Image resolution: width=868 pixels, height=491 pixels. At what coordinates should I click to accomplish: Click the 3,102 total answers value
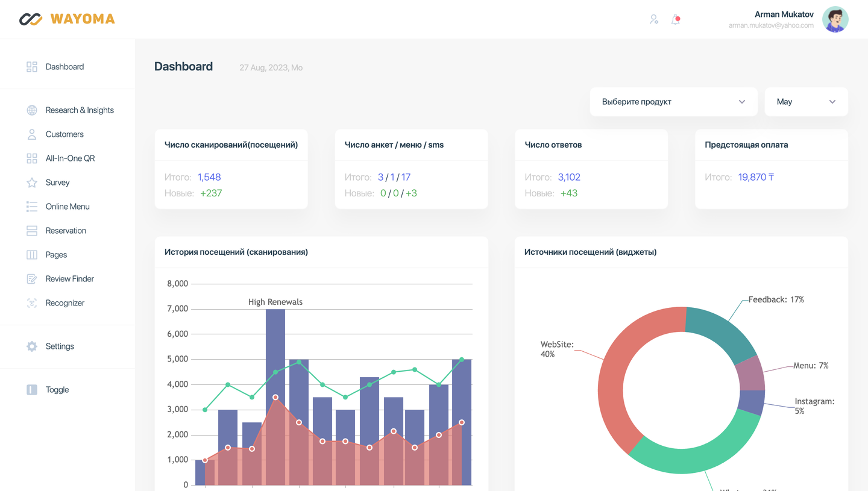click(x=569, y=177)
